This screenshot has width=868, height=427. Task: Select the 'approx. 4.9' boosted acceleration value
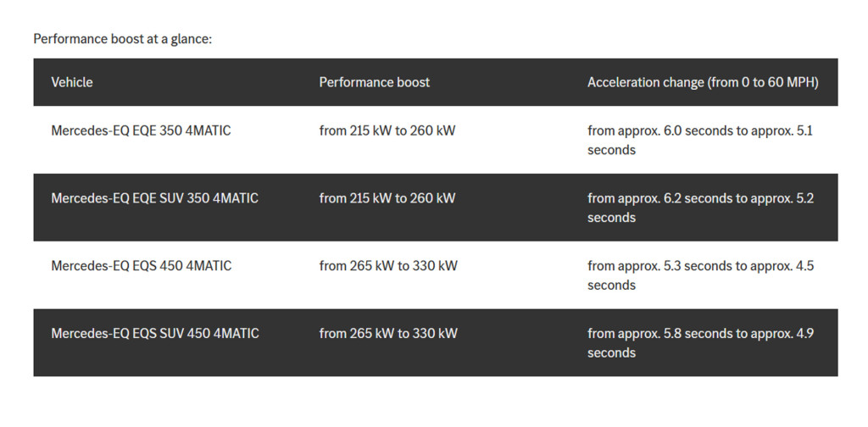pyautogui.click(x=786, y=334)
